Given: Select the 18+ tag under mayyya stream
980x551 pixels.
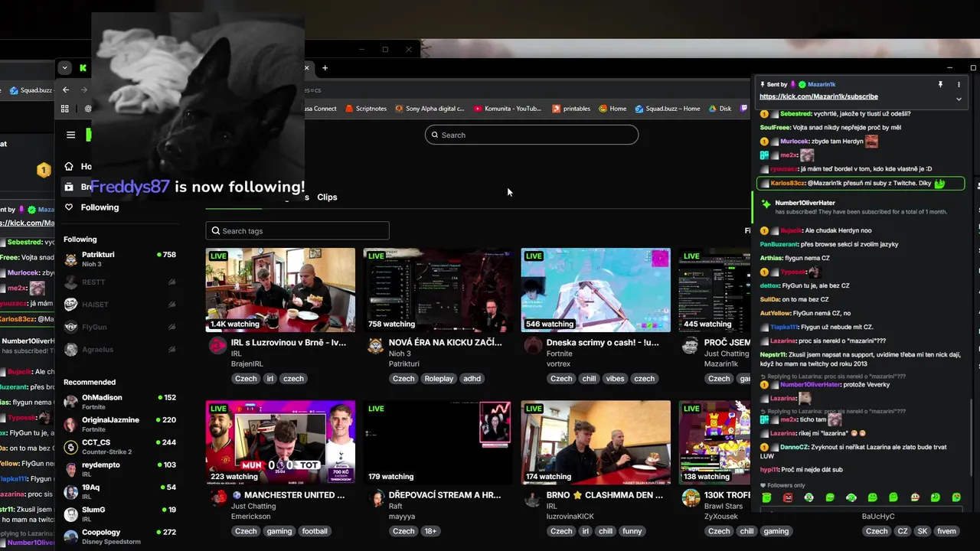Looking at the screenshot, I should click(430, 531).
